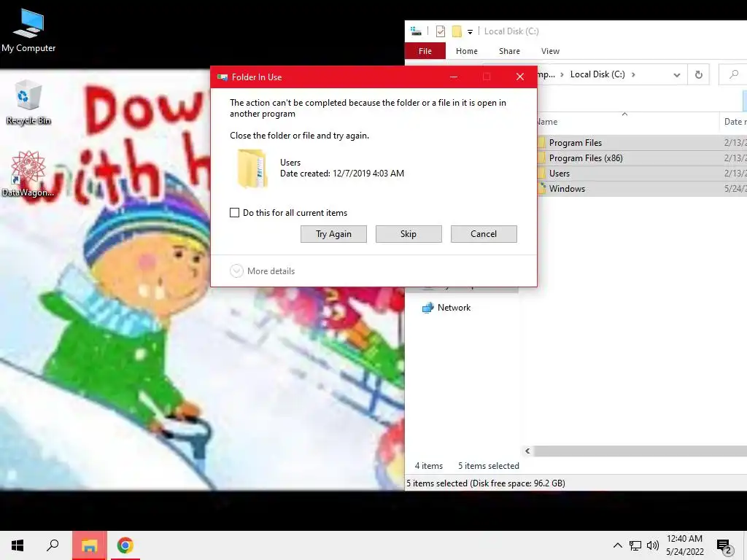Refresh the Local Disk (C:) view
The image size is (747, 560).
point(698,74)
